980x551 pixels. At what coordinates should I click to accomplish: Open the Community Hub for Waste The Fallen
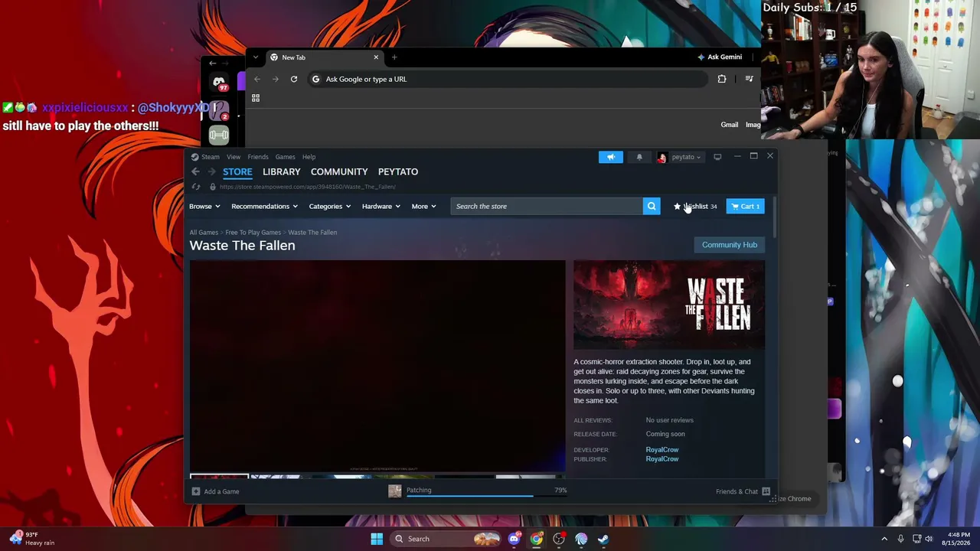pos(730,245)
